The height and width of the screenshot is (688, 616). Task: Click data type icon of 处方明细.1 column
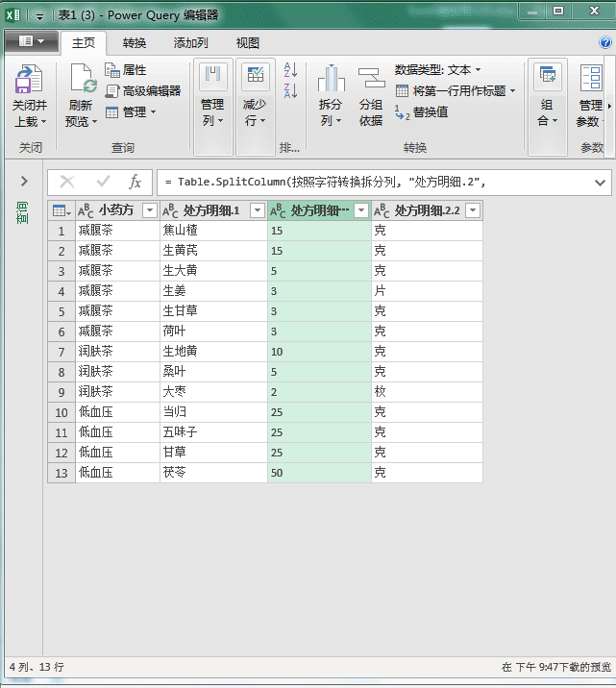click(170, 210)
